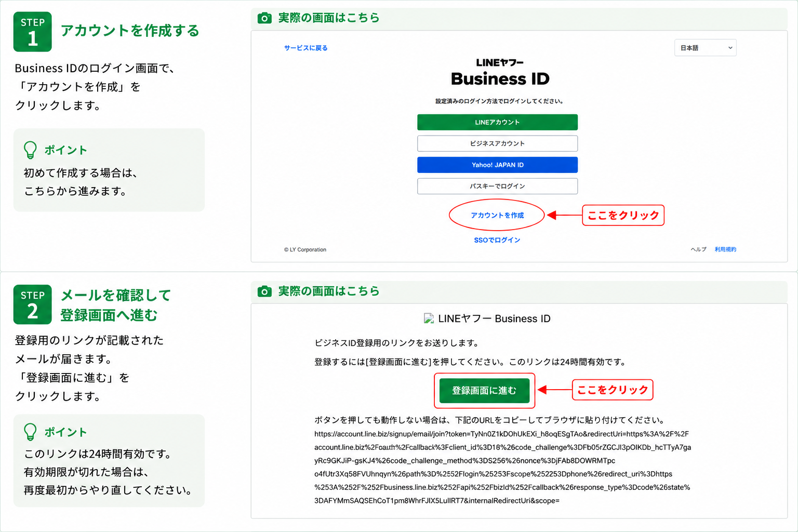Open the ヘルプ link in the footer
Viewport: 798px width, 532px height.
pyautogui.click(x=698, y=249)
